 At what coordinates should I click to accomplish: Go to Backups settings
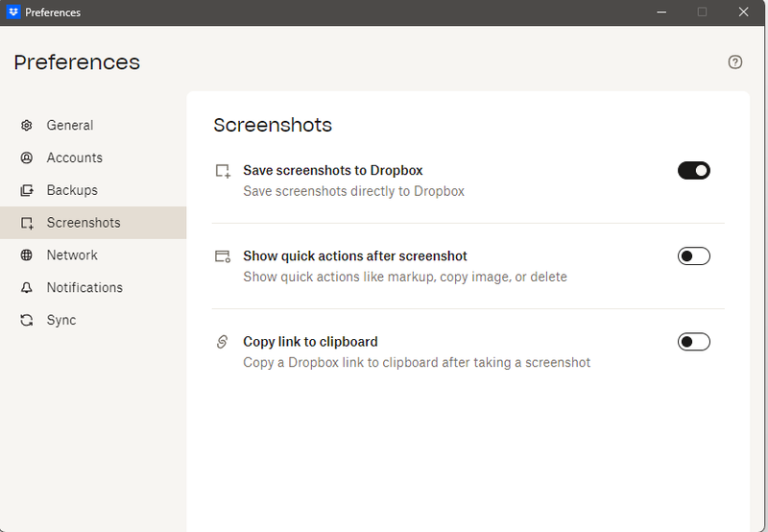point(72,190)
